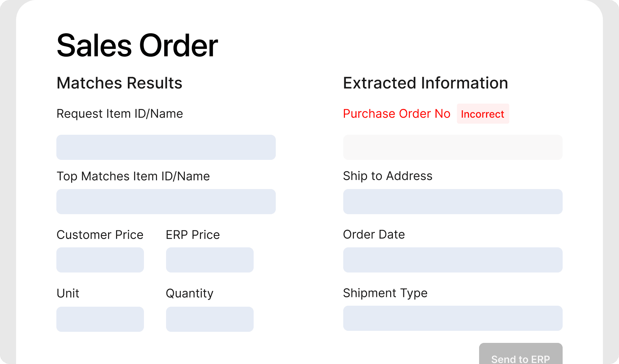Select the Quantity input box
619x364 pixels.
[209, 319]
